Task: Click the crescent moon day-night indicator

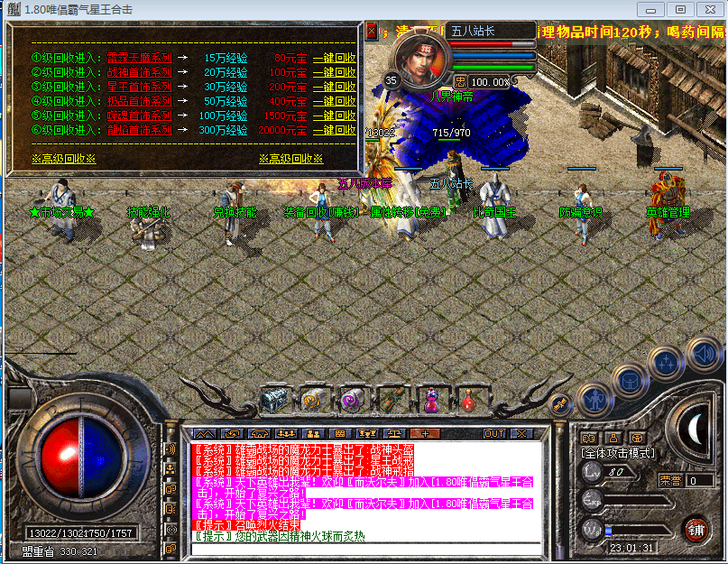Action: 695,430
